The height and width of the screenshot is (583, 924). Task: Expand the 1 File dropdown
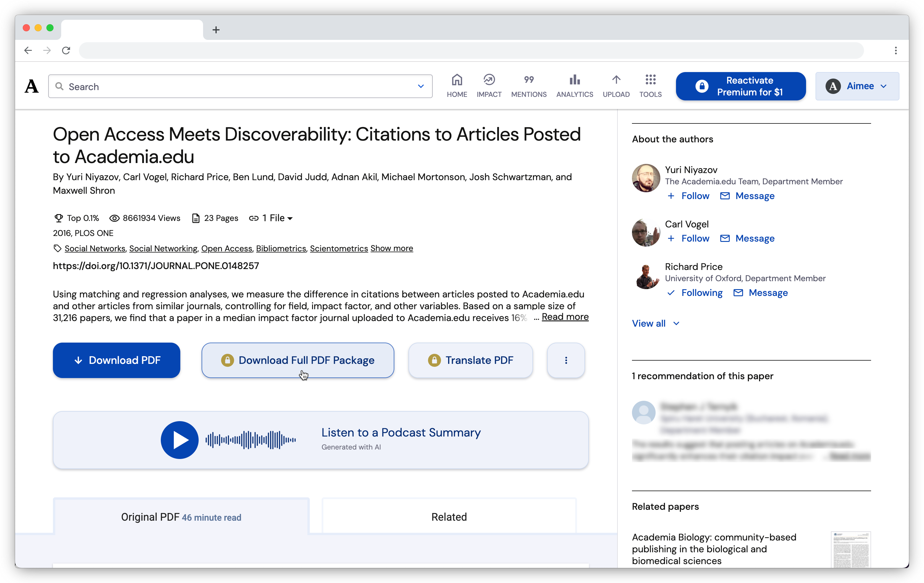pos(271,218)
